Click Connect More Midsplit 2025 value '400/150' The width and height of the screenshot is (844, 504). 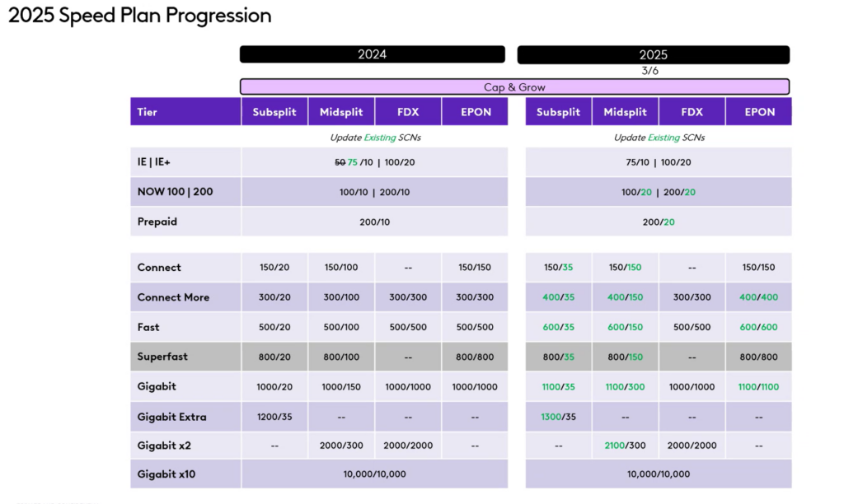point(625,297)
